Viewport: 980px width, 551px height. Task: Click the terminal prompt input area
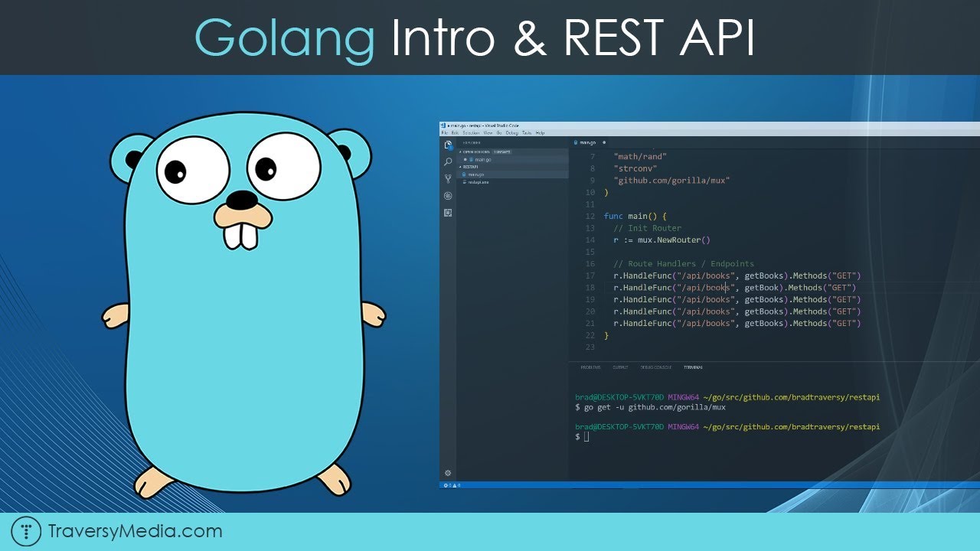(605, 436)
